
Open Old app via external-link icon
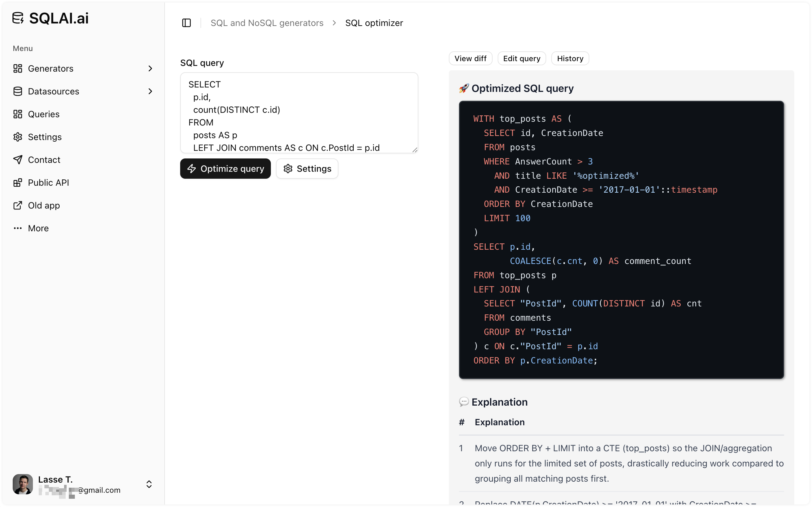pos(18,205)
